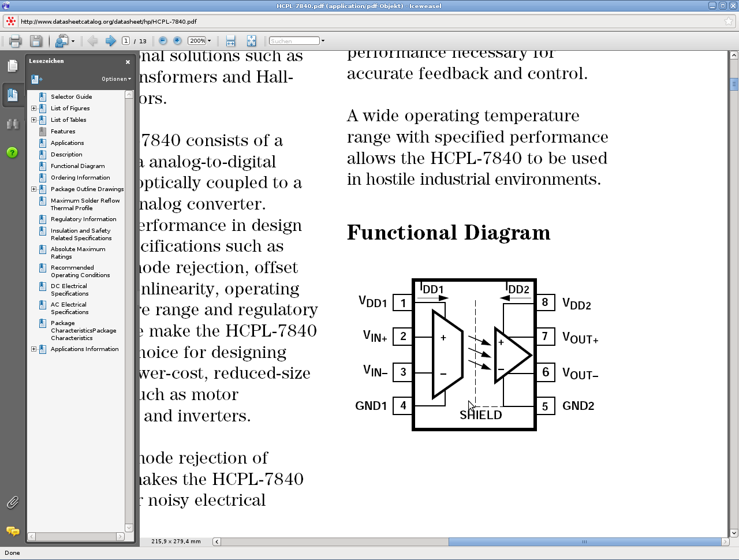This screenshot has width=739, height=560.
Task: Click Applications Information bookmark text
Action: coord(84,349)
